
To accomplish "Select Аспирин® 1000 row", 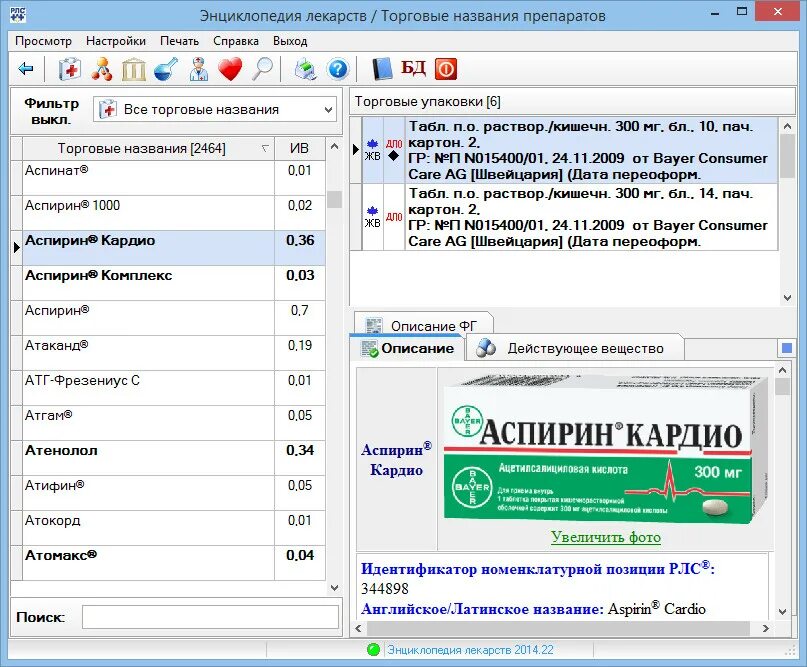I will [x=148, y=213].
